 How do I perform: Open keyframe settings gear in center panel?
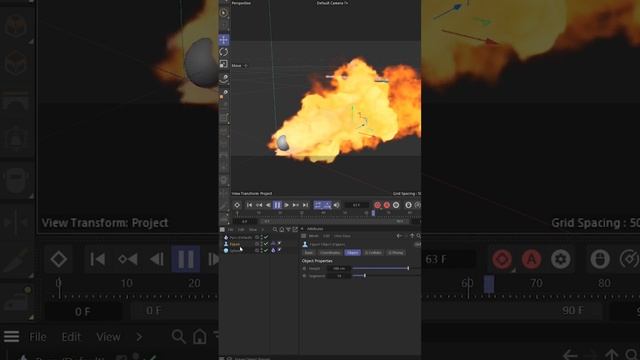(x=396, y=205)
